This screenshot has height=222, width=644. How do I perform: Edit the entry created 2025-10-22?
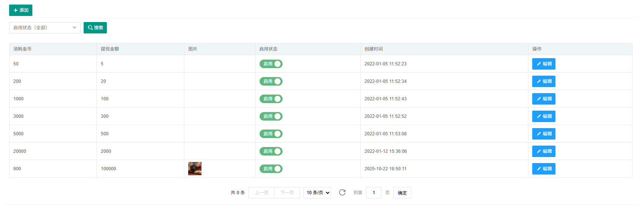point(543,169)
